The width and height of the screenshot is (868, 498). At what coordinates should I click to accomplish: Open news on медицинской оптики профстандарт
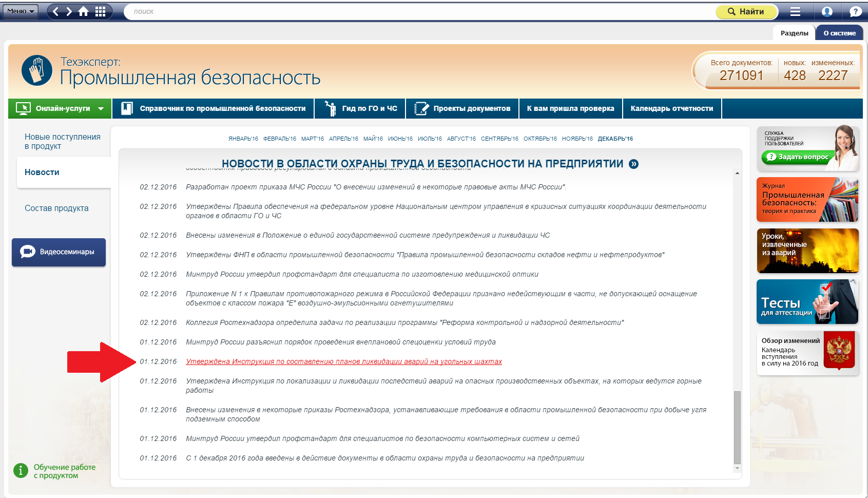coord(362,274)
